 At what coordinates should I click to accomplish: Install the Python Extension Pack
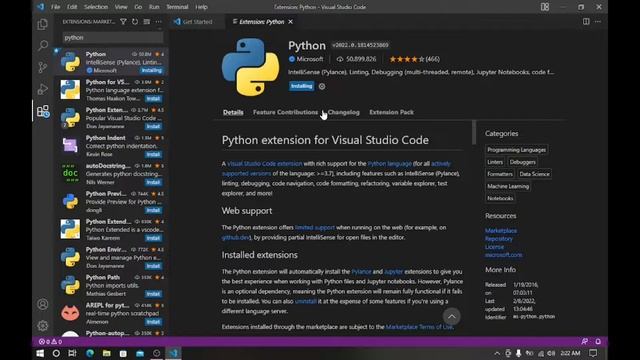tap(153, 126)
